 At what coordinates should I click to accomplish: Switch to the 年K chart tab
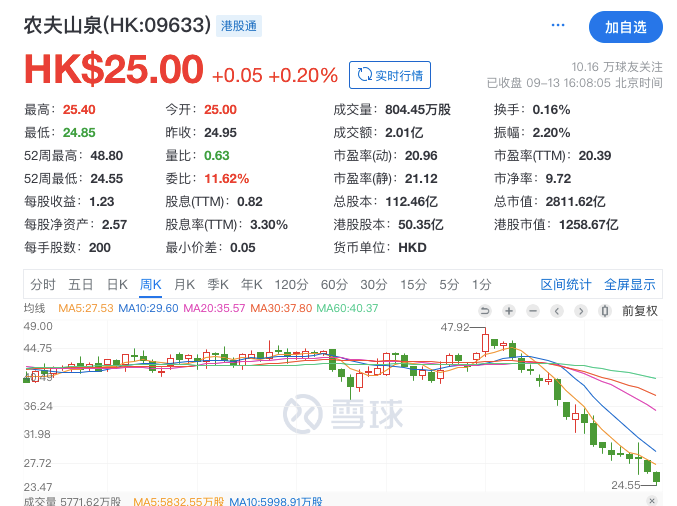click(x=252, y=285)
